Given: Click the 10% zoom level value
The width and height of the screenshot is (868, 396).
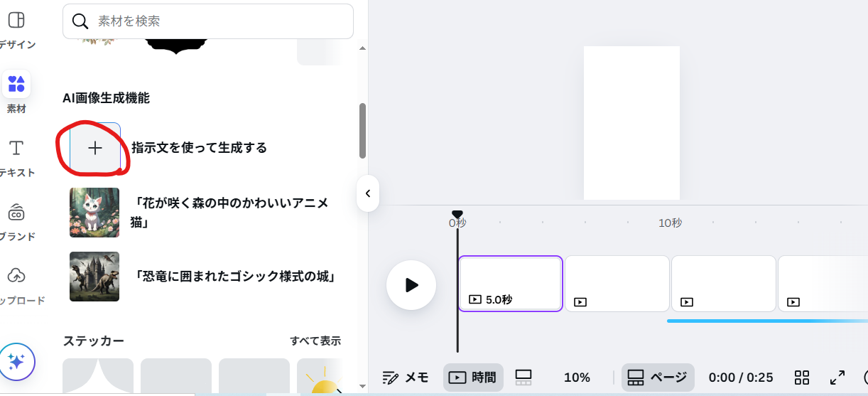Looking at the screenshot, I should tap(577, 378).
